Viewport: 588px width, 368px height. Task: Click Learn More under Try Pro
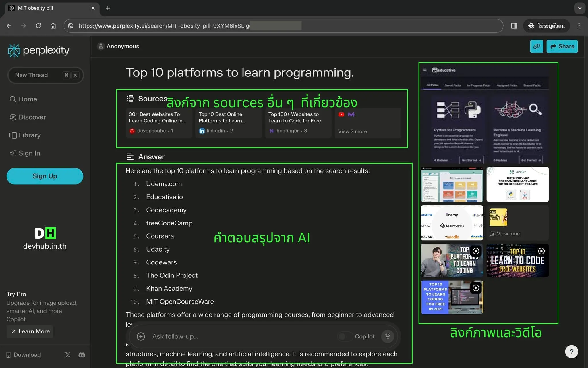pos(30,331)
